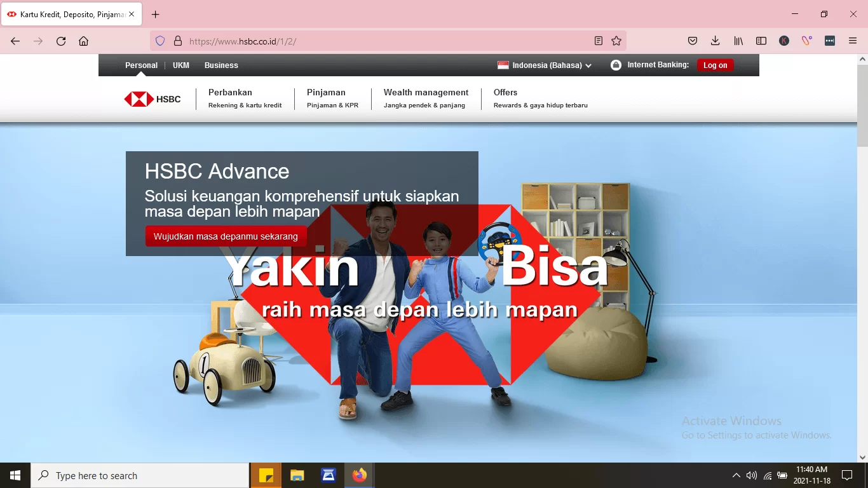Click the browser forward arrow
The width and height of the screenshot is (868, 488).
click(x=38, y=41)
